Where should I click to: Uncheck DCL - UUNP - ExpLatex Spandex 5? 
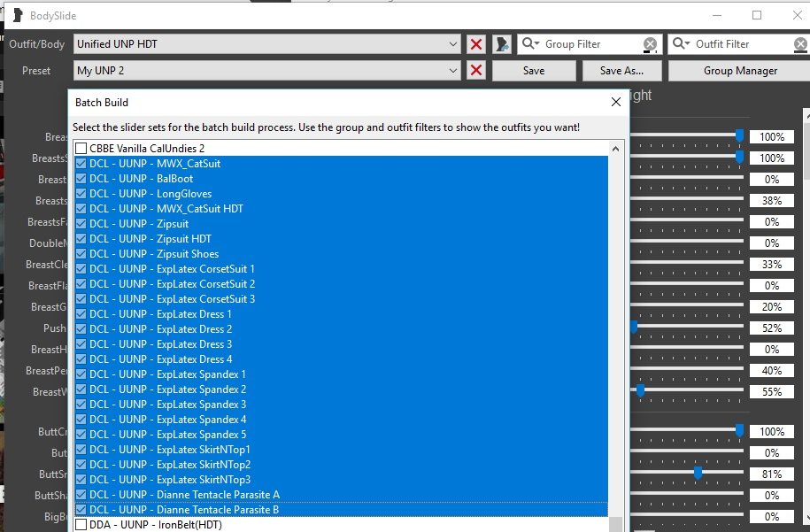81,435
